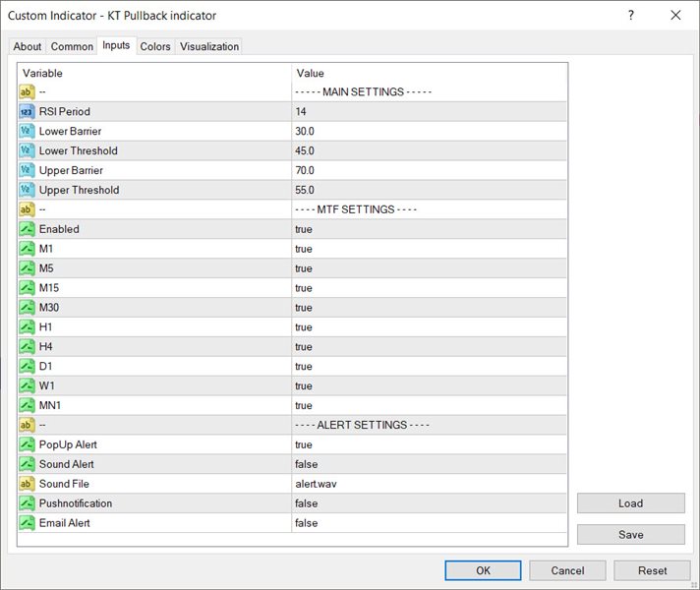Select the M1 value true

pos(304,249)
